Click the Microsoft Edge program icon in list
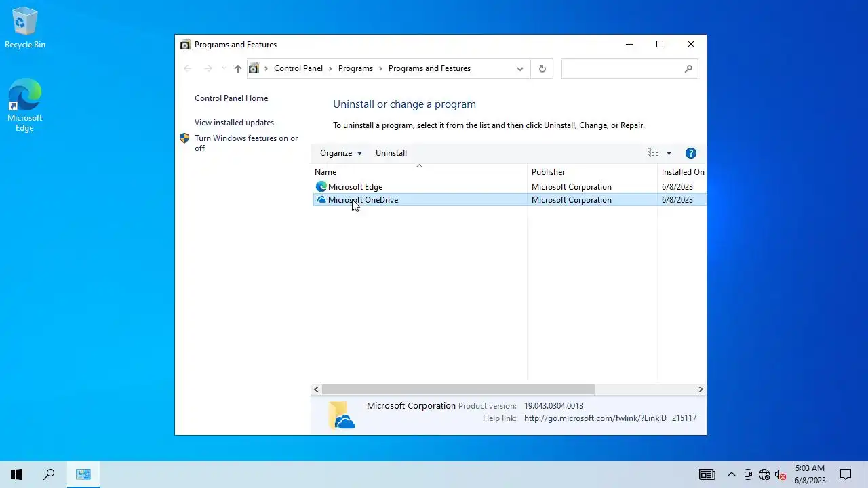Screen dimensions: 868x488 tap(321, 186)
